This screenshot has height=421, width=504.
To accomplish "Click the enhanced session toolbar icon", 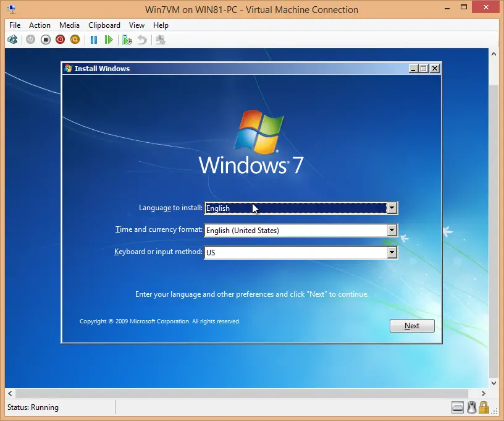I will pyautogui.click(x=161, y=40).
